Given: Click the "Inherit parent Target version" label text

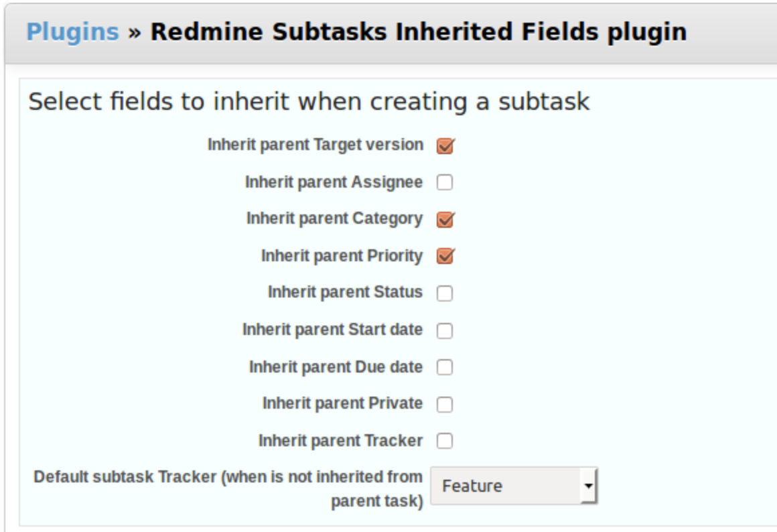Looking at the screenshot, I should point(315,145).
